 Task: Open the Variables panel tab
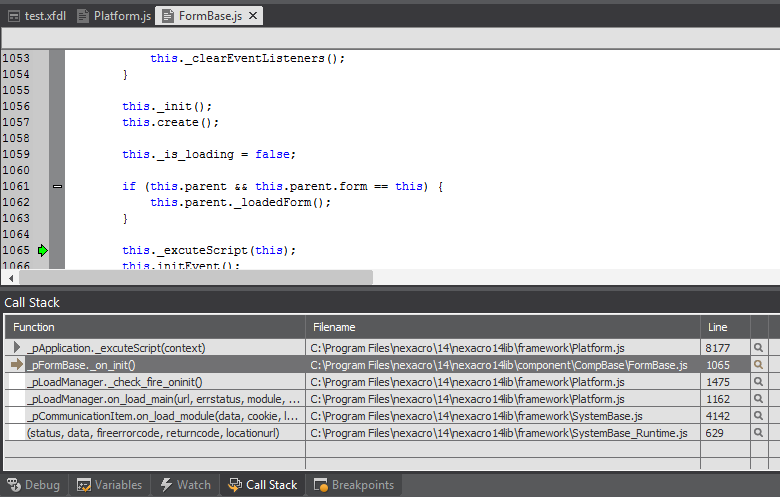point(109,485)
